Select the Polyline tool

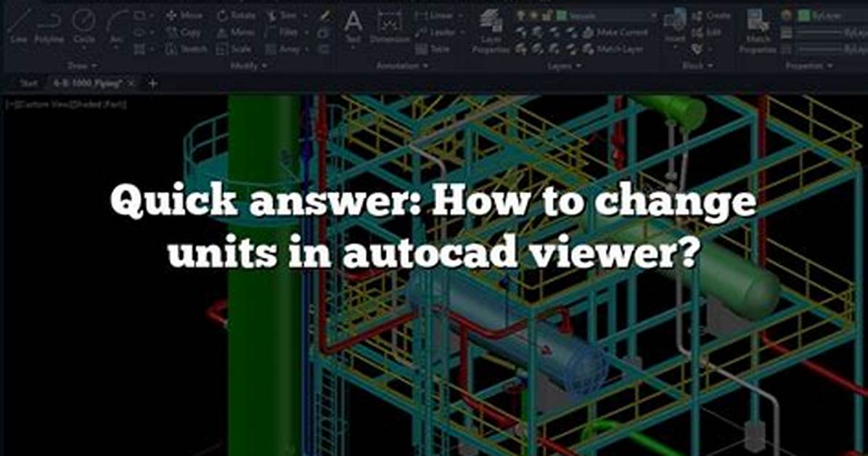point(48,28)
